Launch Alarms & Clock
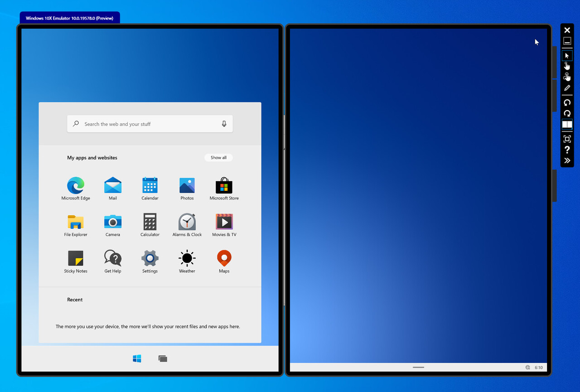Image resolution: width=580 pixels, height=392 pixels. pos(187,225)
